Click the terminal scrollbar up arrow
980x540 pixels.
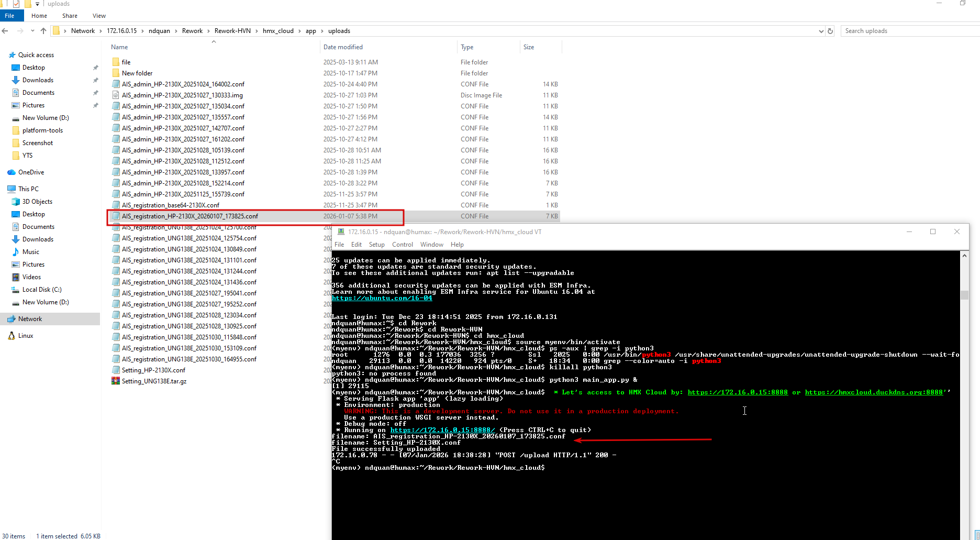click(964, 256)
